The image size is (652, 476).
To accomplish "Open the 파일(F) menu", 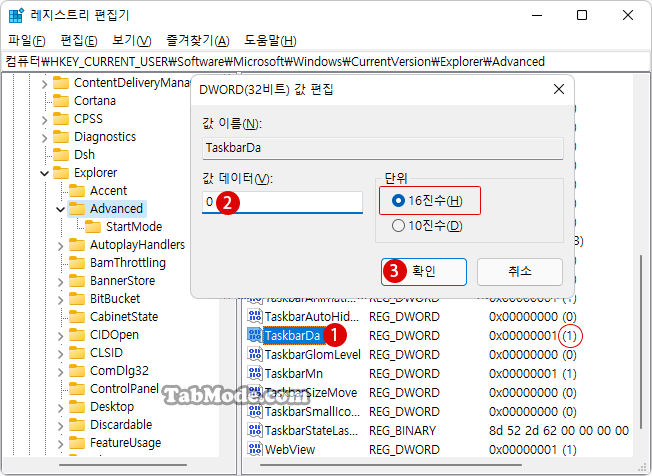I will [27, 41].
